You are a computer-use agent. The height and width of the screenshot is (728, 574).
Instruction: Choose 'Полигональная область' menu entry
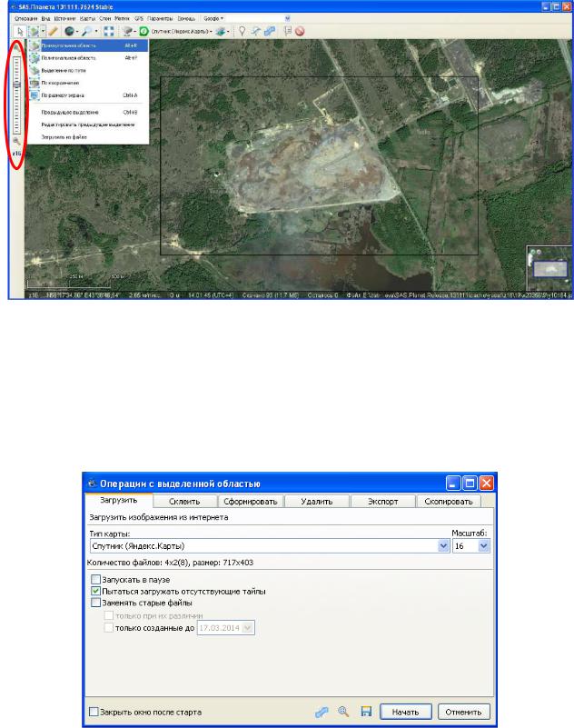point(88,58)
